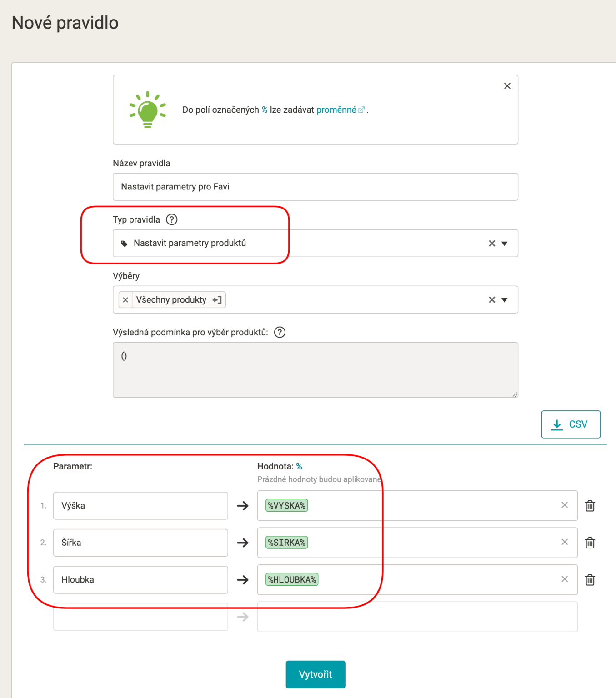Open the proměnné documentation link
This screenshot has height=698, width=616.
[336, 110]
